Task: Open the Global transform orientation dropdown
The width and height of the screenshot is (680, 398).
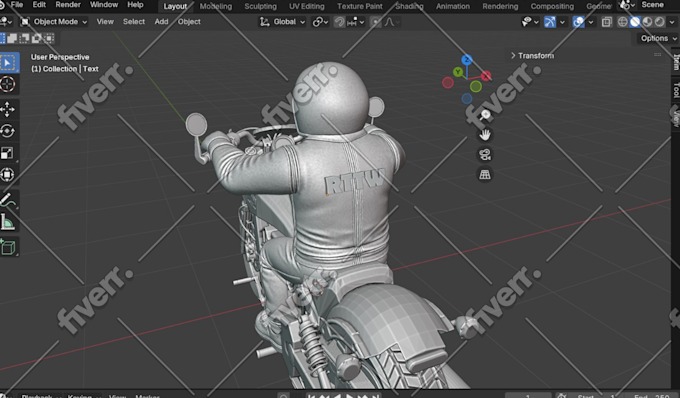Action: tap(282, 22)
